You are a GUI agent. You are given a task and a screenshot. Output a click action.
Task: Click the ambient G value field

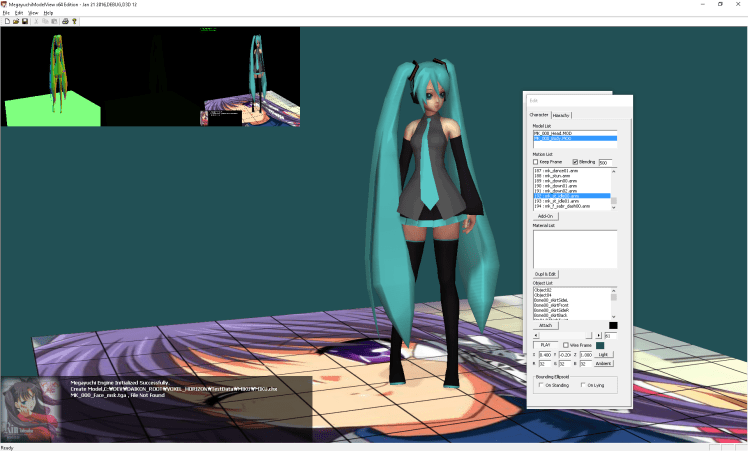[565, 364]
